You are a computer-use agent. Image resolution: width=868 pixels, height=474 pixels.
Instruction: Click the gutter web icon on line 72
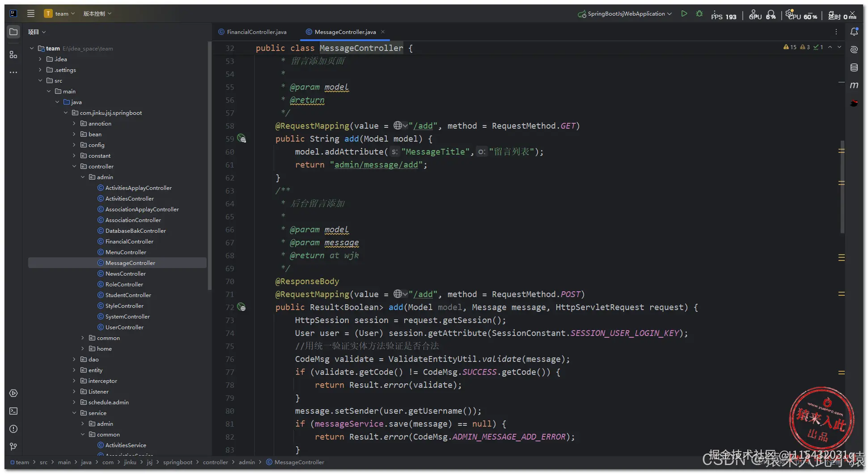point(241,307)
